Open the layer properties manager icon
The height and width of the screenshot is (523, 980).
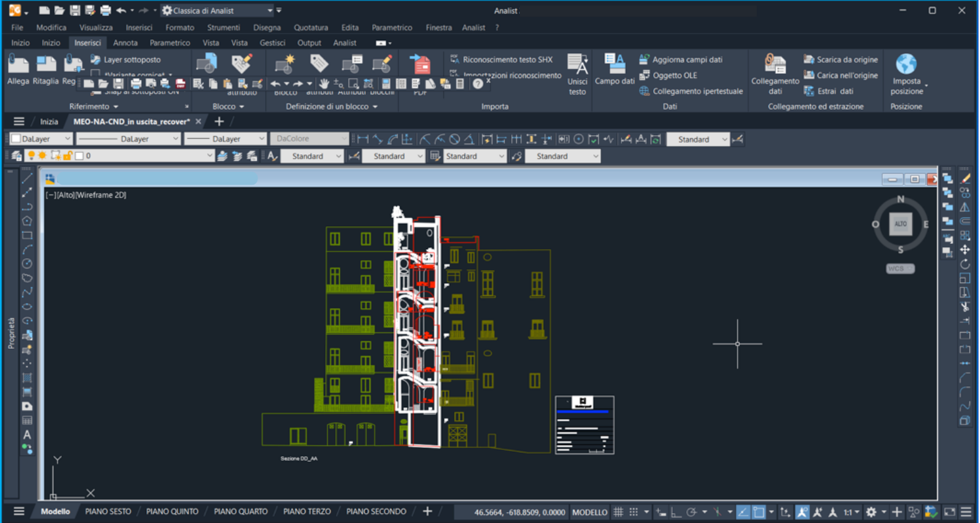(17, 156)
